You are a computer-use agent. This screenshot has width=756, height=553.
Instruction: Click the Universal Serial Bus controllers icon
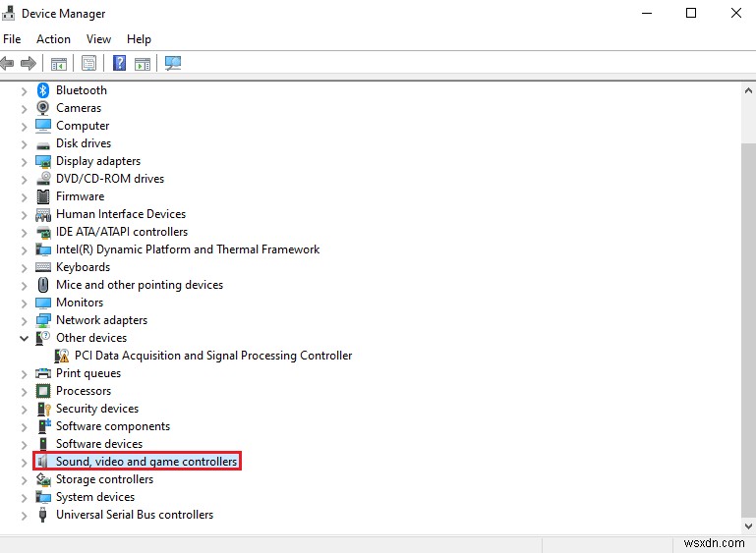43,515
